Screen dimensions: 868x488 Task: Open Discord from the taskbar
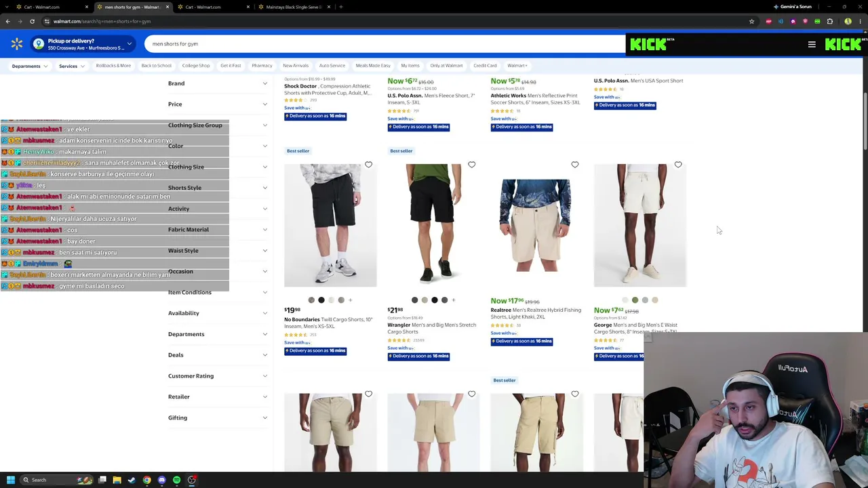coord(161,480)
